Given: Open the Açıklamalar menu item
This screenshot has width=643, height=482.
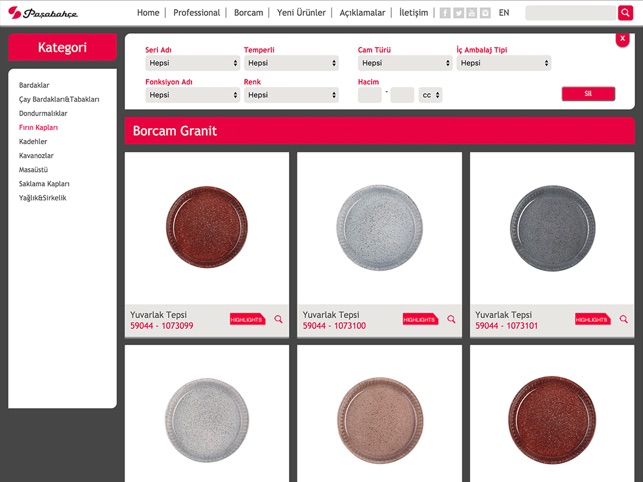Looking at the screenshot, I should [x=362, y=13].
